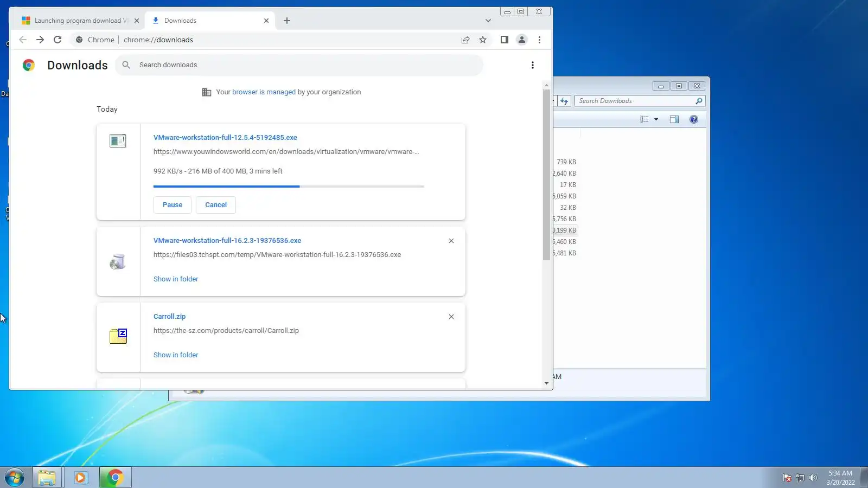Image resolution: width=868 pixels, height=488 pixels.
Task: Cancel the VMware 12.5.4 download
Action: (x=216, y=205)
